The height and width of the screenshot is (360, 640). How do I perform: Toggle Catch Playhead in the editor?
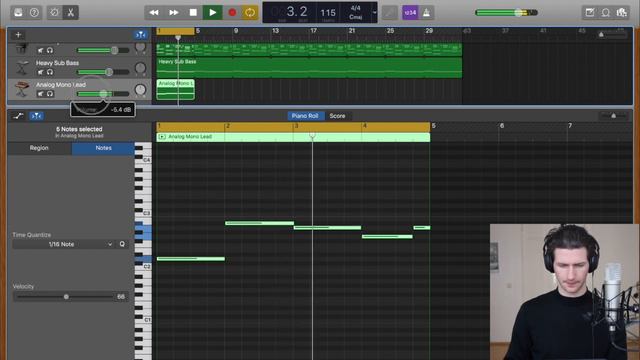(36, 116)
